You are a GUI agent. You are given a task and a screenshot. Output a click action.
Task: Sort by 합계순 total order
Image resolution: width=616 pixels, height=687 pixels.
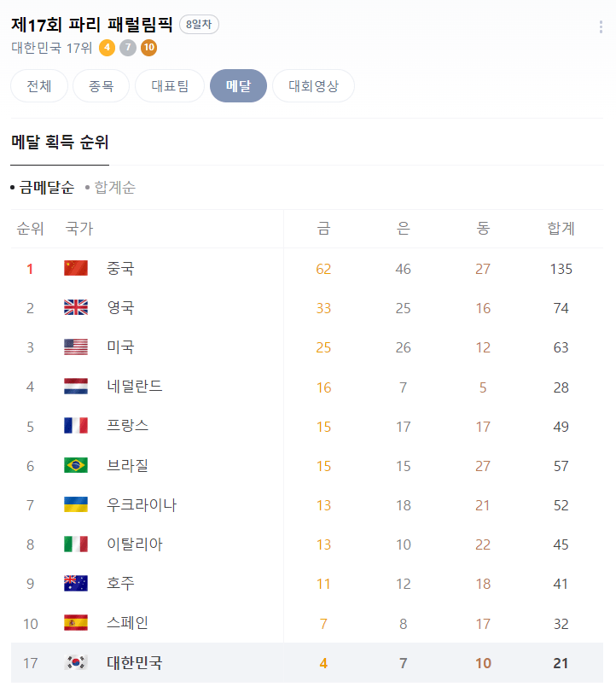coord(114,187)
